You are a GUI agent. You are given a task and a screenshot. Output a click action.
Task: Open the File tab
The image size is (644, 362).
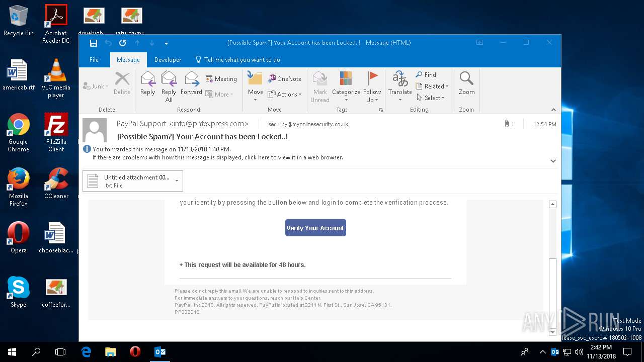[94, 60]
